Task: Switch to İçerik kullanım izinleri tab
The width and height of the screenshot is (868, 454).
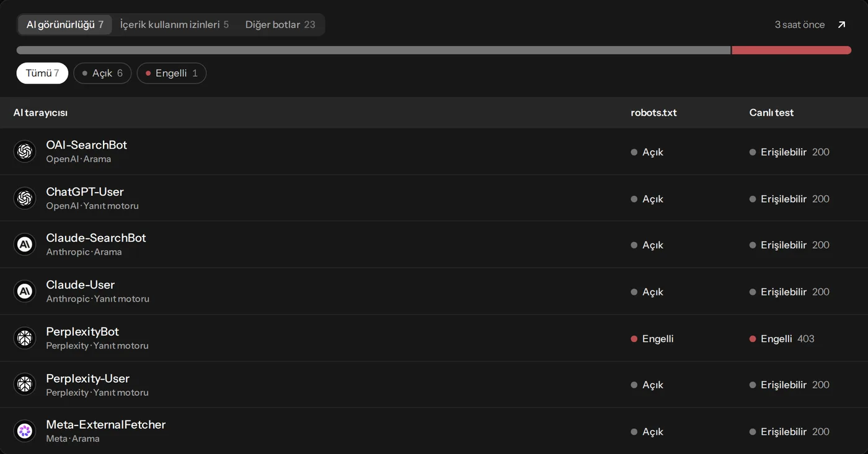Action: click(174, 25)
